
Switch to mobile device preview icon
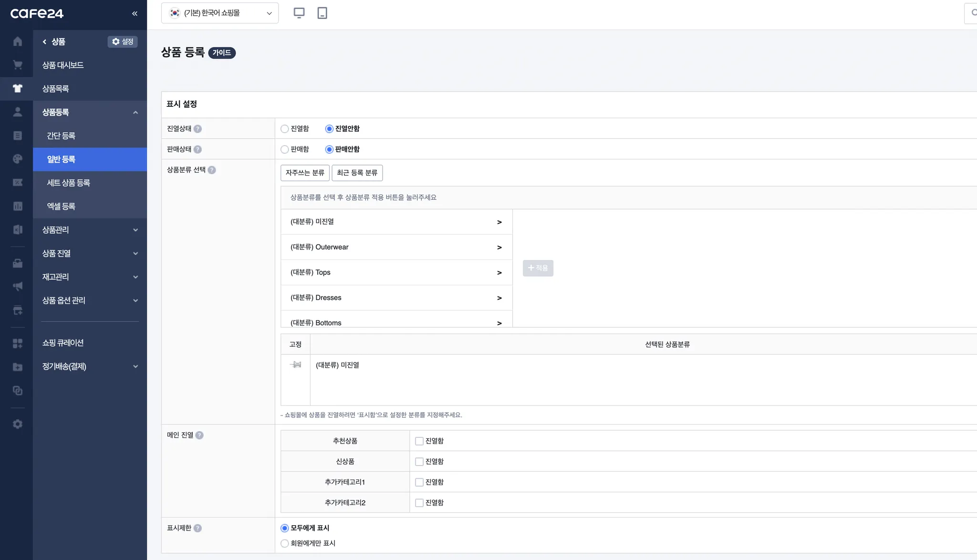tap(322, 13)
